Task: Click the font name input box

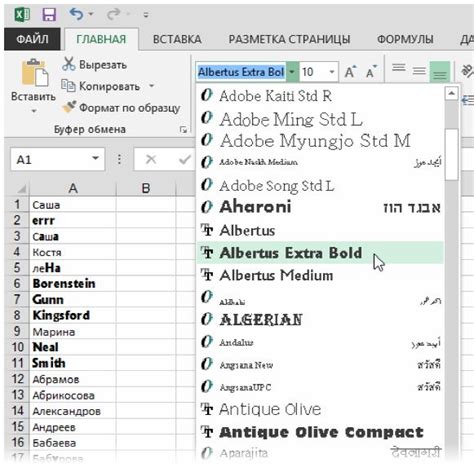Action: pos(241,72)
